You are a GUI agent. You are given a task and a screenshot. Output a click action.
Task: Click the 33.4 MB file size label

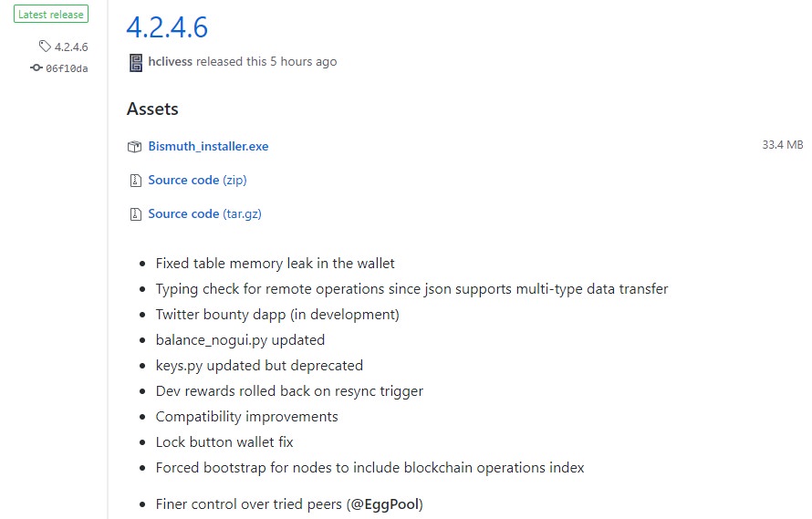pyautogui.click(x=783, y=144)
